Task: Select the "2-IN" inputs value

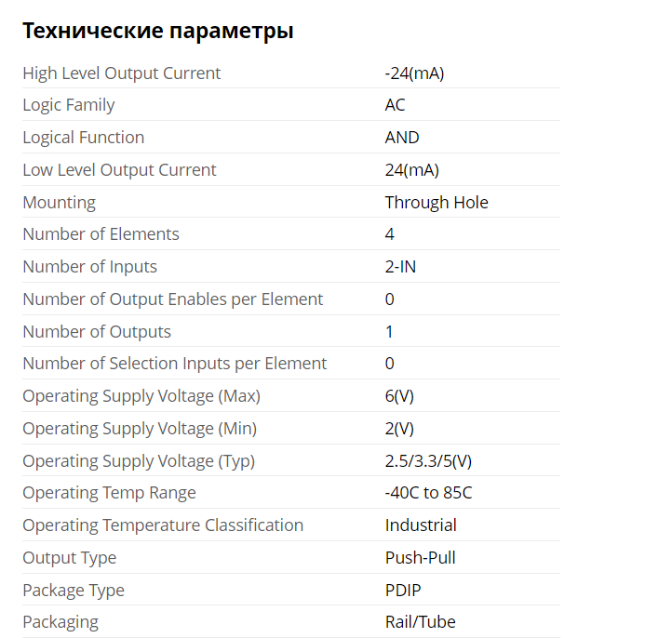Action: pos(401,267)
